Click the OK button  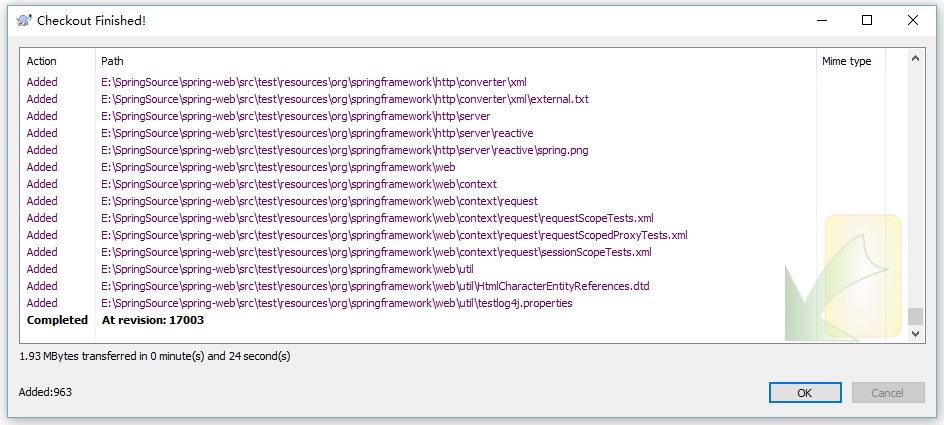coord(805,392)
